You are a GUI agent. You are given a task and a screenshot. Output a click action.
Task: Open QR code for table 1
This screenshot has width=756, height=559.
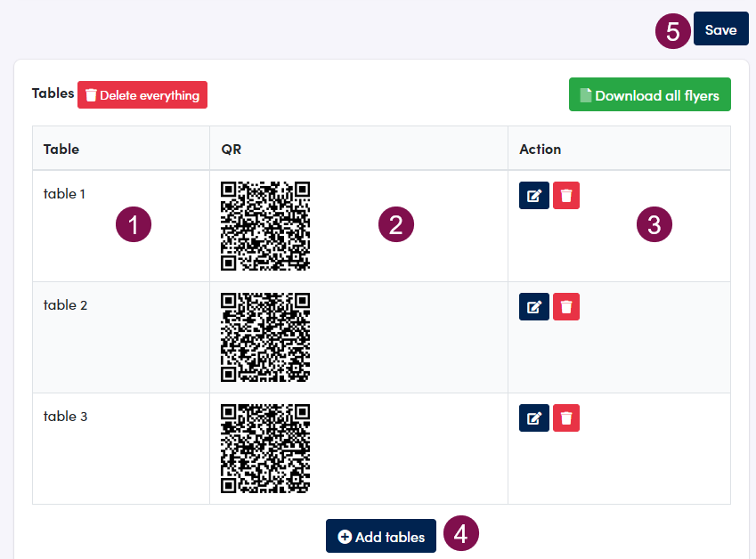click(265, 226)
